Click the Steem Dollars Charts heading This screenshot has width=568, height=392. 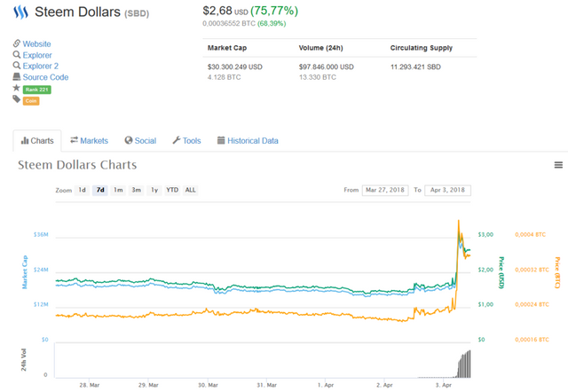click(77, 165)
